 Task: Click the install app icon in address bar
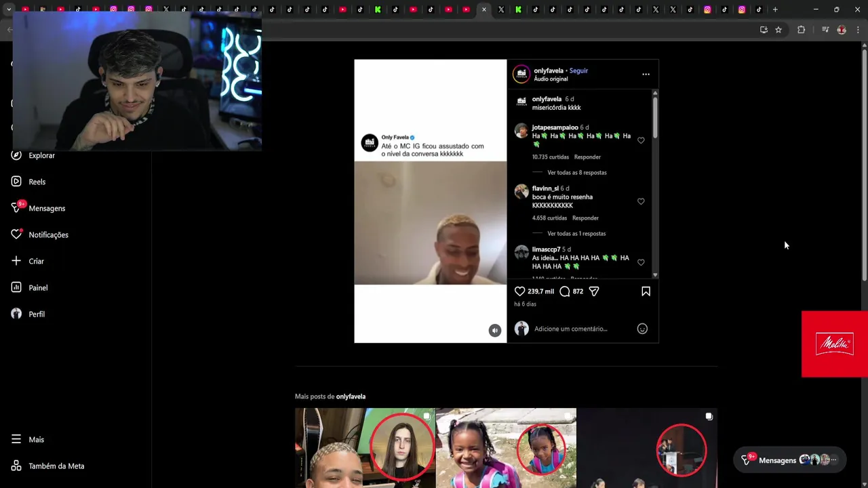[764, 30]
